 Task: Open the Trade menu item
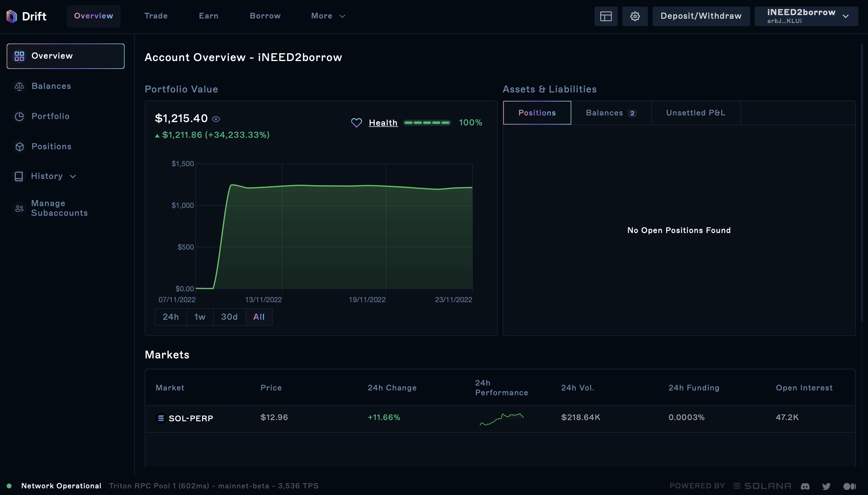pyautogui.click(x=156, y=16)
